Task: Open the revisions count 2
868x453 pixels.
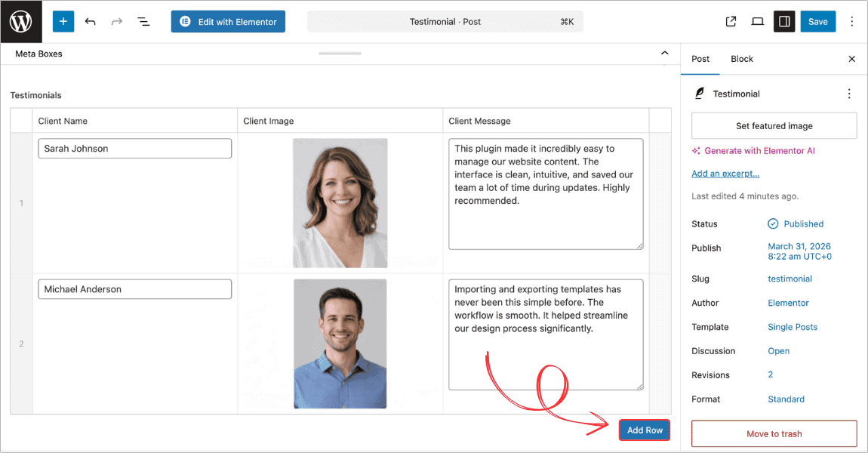Action: click(770, 374)
